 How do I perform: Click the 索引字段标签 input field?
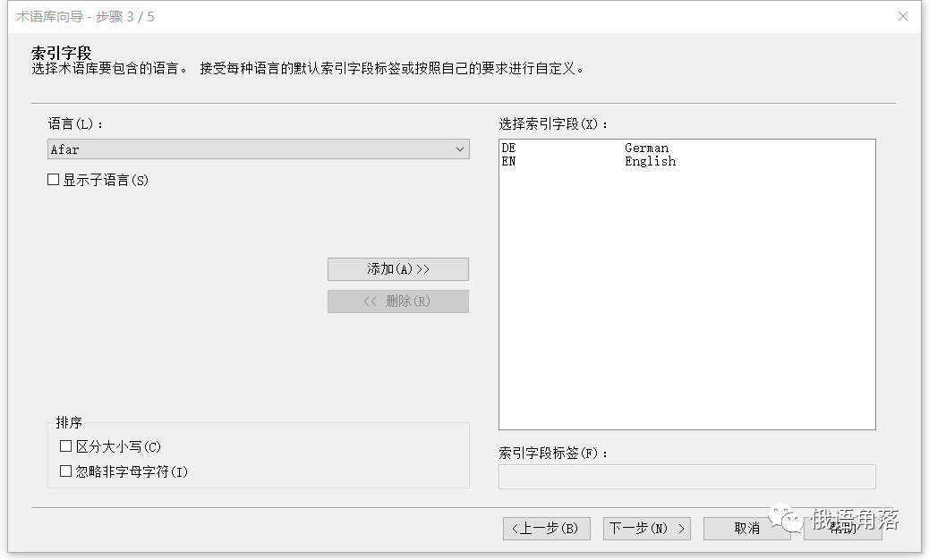pyautogui.click(x=686, y=477)
